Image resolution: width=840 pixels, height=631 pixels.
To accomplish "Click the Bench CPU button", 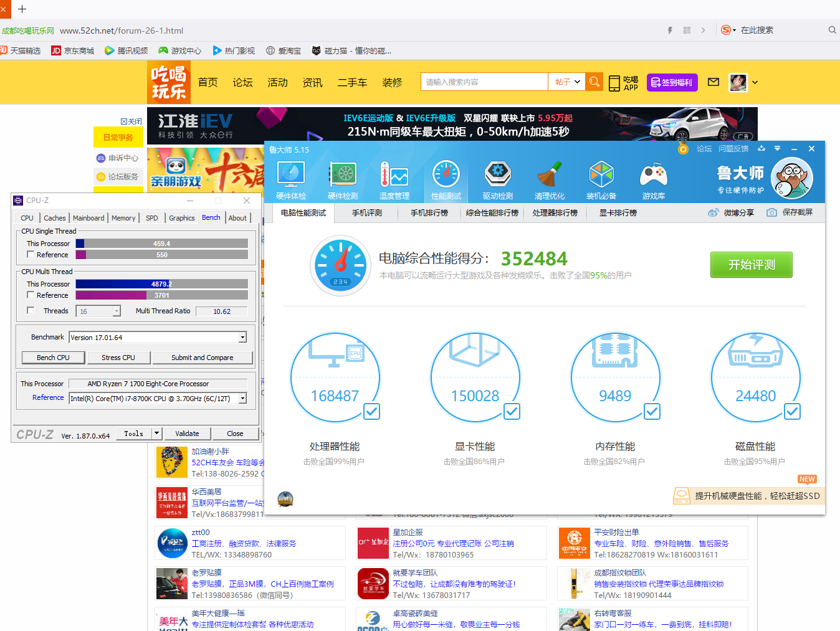I will tap(53, 358).
